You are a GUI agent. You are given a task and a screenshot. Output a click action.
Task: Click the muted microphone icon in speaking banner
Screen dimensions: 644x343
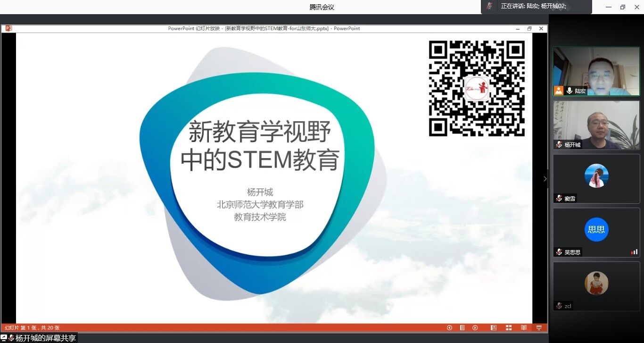[490, 6]
